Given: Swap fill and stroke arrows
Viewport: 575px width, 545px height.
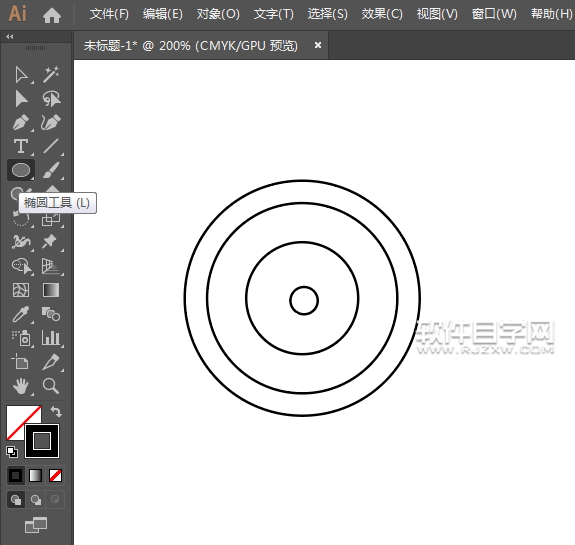Looking at the screenshot, I should click(x=56, y=412).
